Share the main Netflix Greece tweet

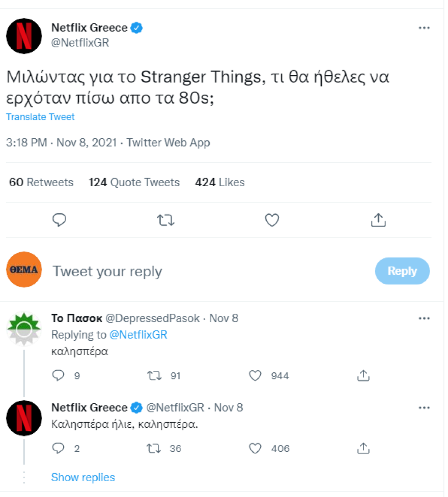pyautogui.click(x=378, y=220)
